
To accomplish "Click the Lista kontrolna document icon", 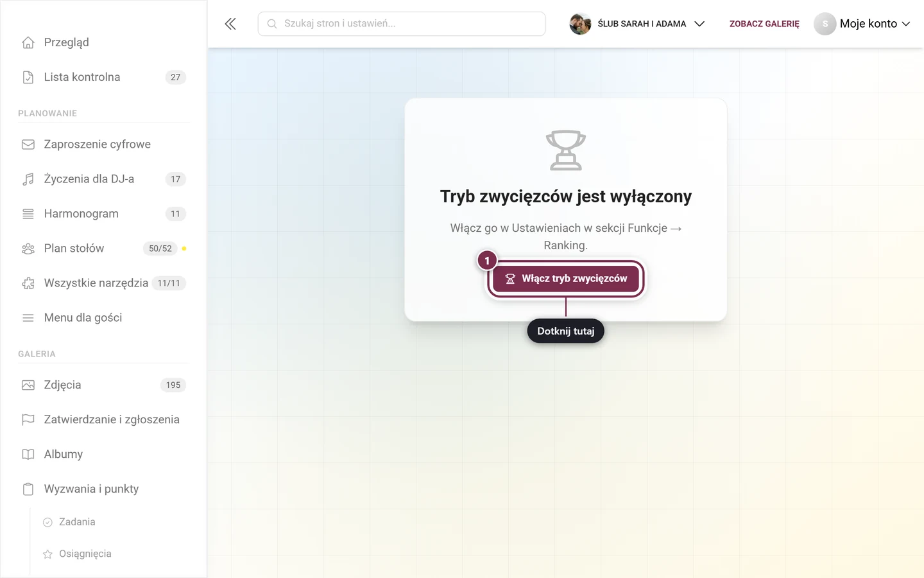I will coord(28,77).
